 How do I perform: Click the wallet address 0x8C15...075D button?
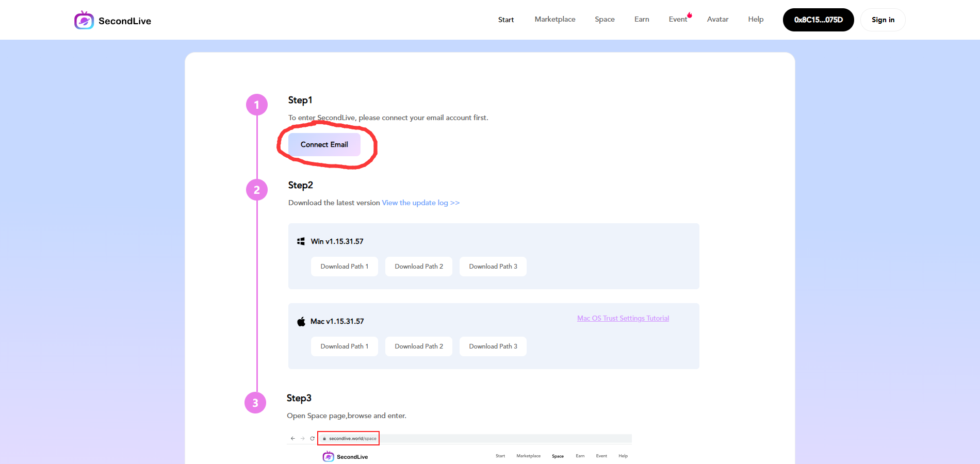818,20
